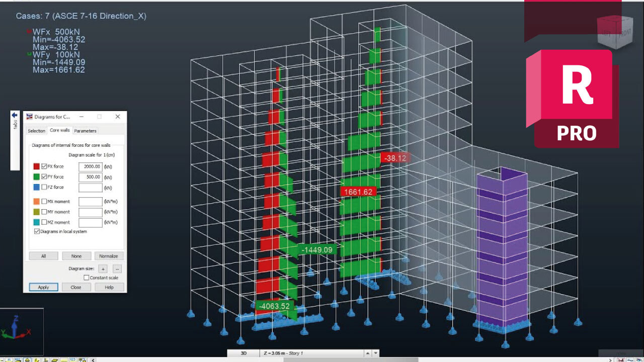Enable the FZ force checkbox
The image size is (644, 362).
click(44, 187)
